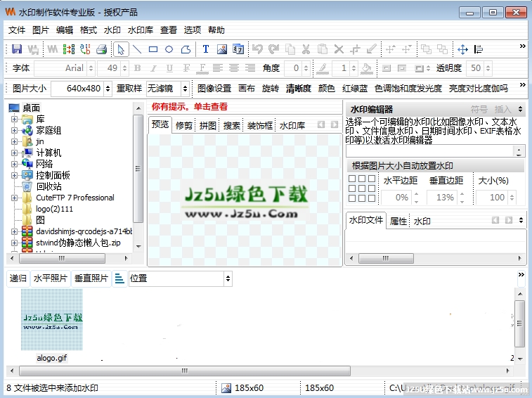The image size is (532, 398).
Task: Check the middle-left watermark position box
Action: [352, 188]
